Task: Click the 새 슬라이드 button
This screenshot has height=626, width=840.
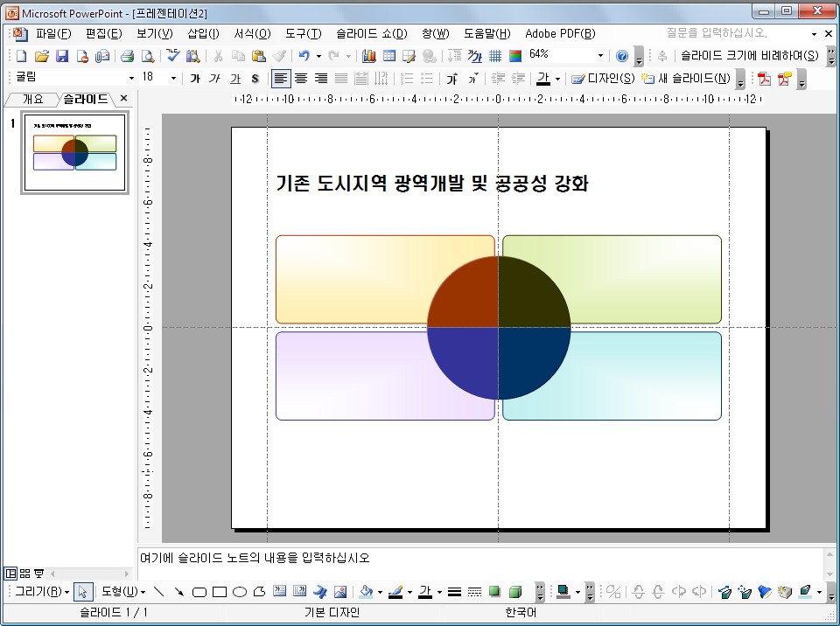Action: pos(687,78)
